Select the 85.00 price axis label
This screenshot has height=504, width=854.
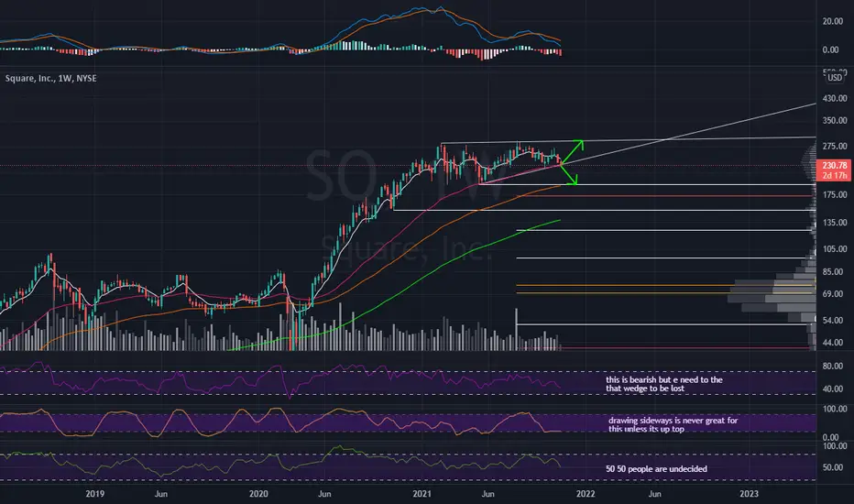pyautogui.click(x=833, y=271)
